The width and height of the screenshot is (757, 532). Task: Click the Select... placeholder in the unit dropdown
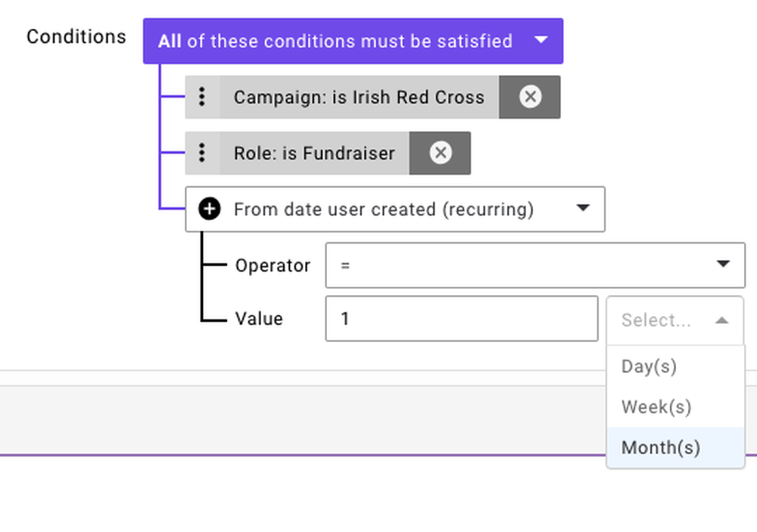(x=656, y=320)
